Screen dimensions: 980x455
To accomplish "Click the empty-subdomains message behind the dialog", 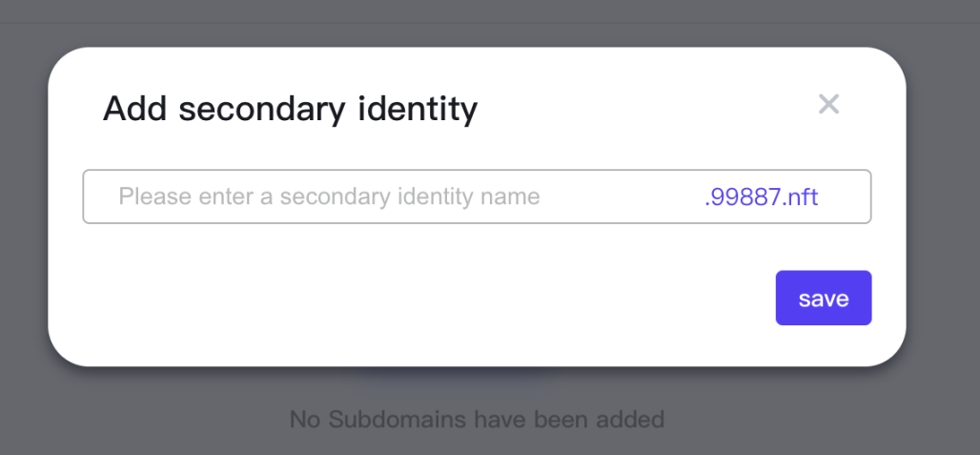I will (x=477, y=419).
